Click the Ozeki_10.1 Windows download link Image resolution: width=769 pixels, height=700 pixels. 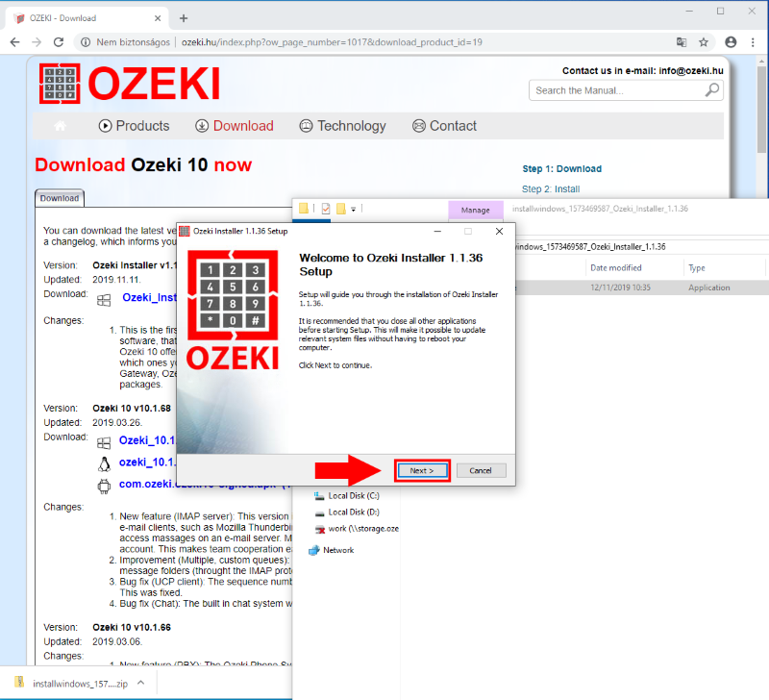tap(147, 440)
